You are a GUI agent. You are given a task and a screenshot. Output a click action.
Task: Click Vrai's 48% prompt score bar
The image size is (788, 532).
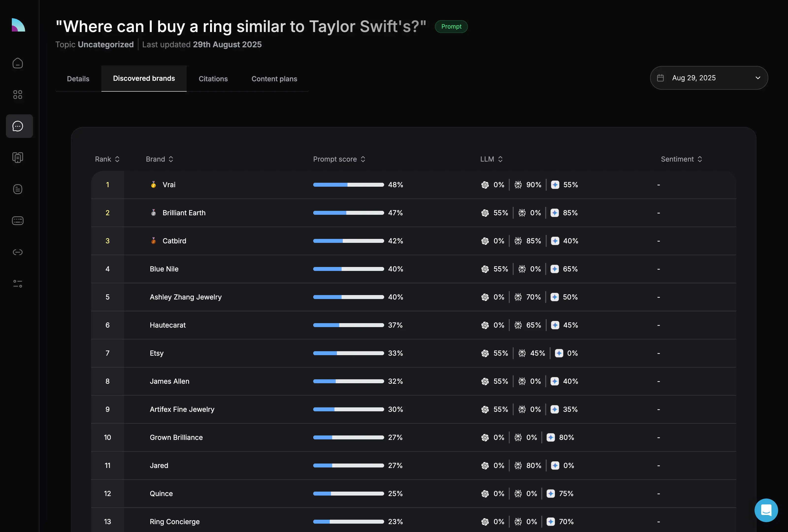click(348, 185)
